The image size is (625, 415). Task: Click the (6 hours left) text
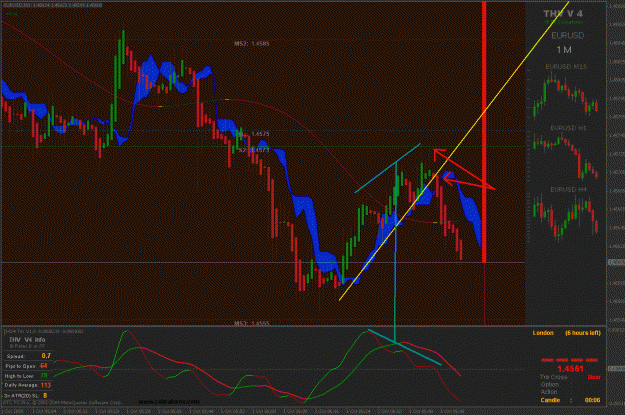click(x=583, y=333)
